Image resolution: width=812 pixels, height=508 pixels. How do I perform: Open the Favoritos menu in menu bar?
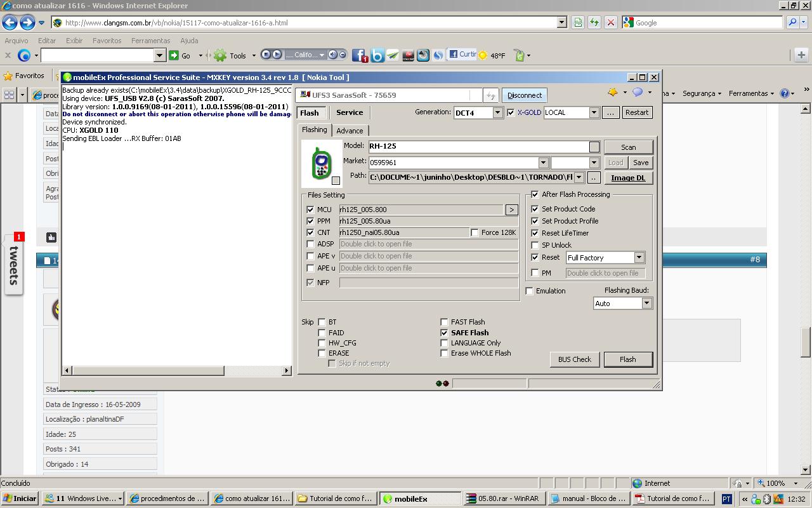coord(107,41)
